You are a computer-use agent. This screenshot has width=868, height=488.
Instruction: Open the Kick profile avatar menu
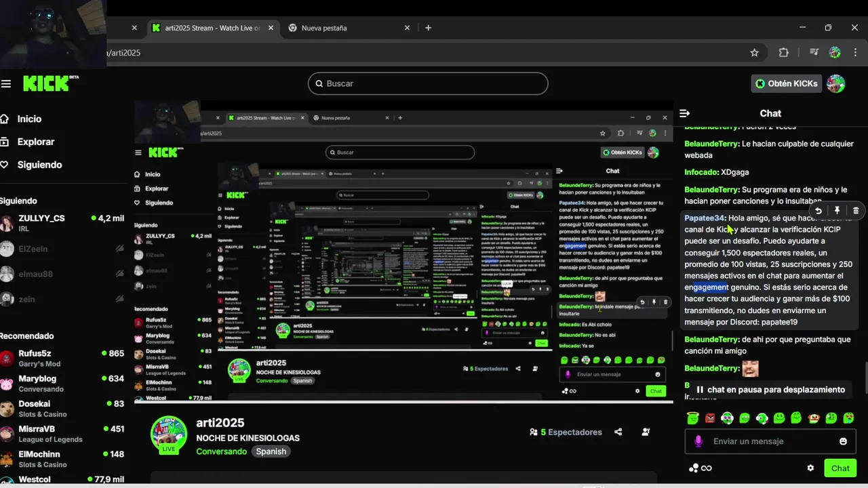[x=835, y=83]
